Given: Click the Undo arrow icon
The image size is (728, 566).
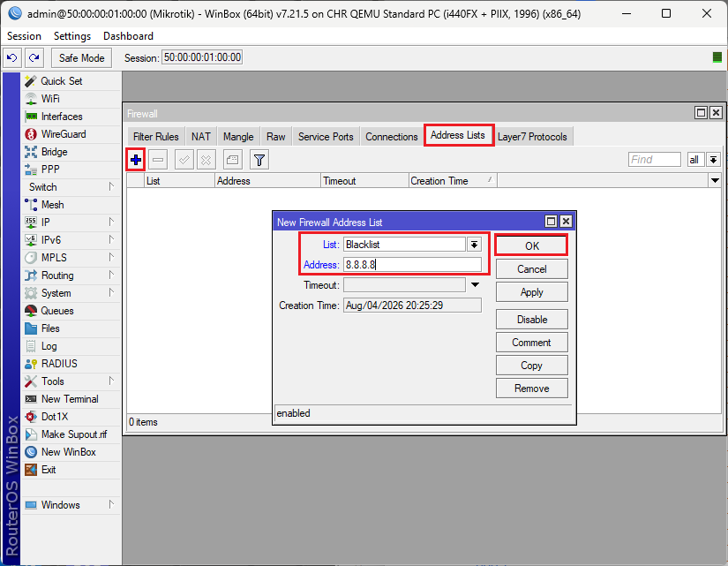Looking at the screenshot, I should pyautogui.click(x=12, y=57).
